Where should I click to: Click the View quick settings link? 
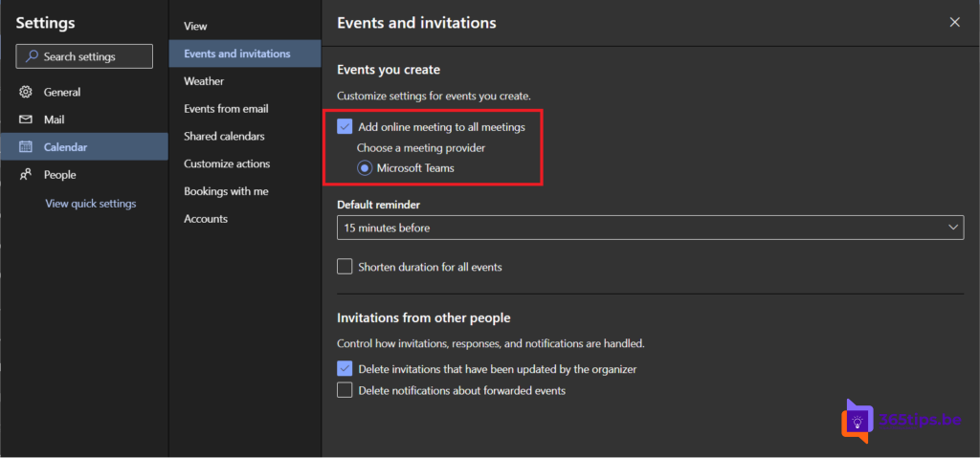pyautogui.click(x=91, y=204)
